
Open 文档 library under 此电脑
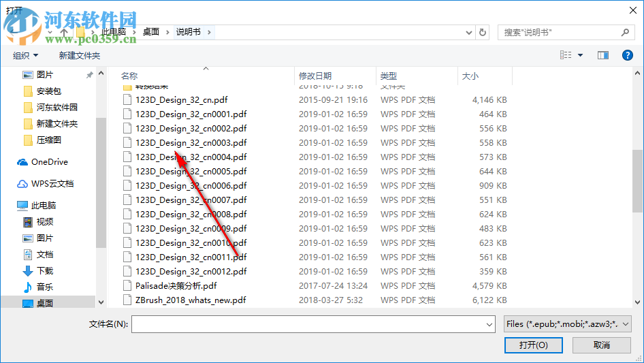45,255
